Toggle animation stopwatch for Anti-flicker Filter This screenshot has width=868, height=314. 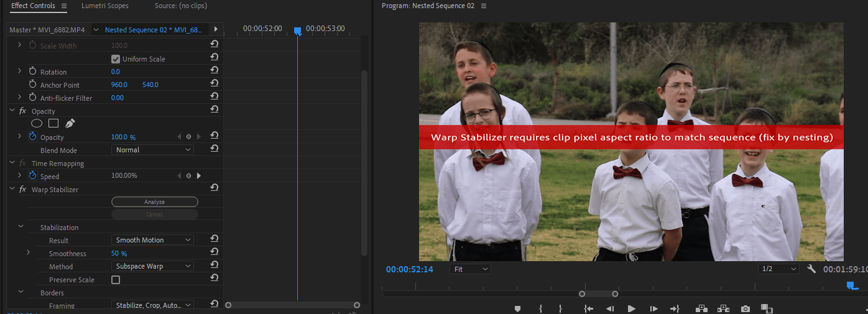coord(33,98)
